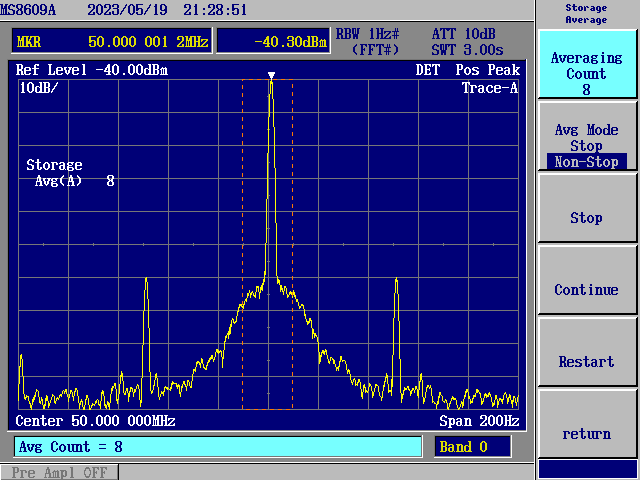
Task: Click the Restart softkey
Action: tap(587, 352)
